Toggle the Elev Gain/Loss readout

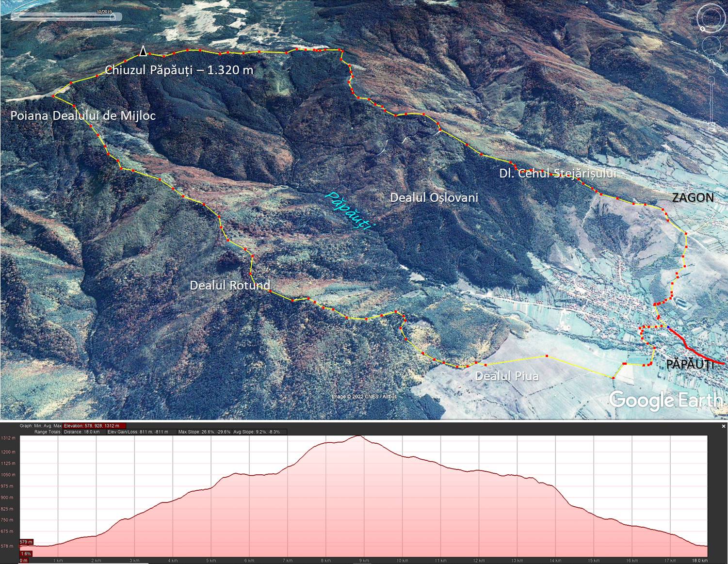click(x=138, y=432)
